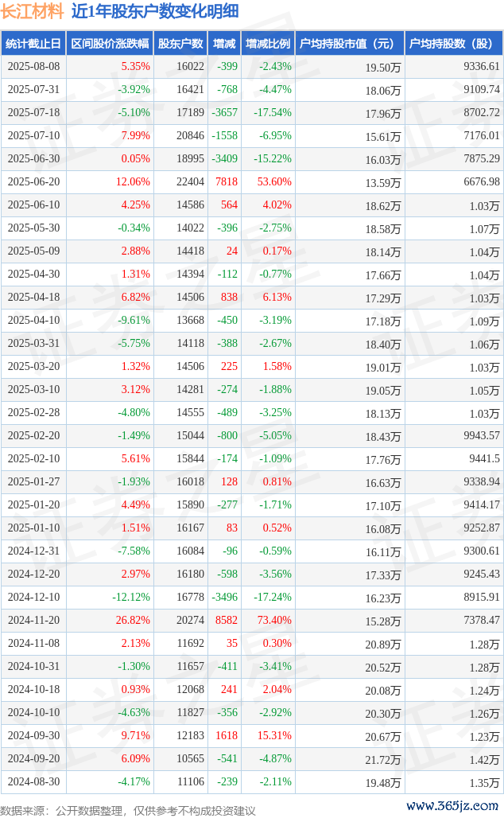Click the 增减比例 column header
Image resolution: width=504 pixels, height=818 pixels.
(x=268, y=44)
